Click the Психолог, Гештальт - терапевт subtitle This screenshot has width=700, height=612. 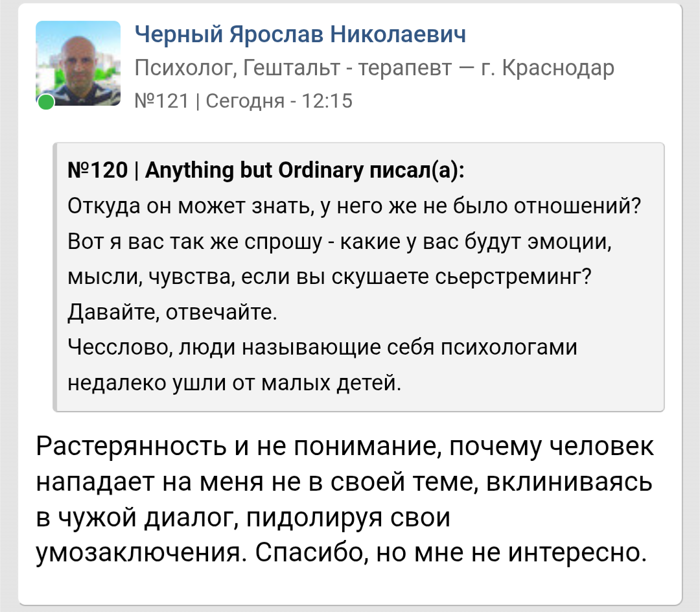tap(294, 68)
